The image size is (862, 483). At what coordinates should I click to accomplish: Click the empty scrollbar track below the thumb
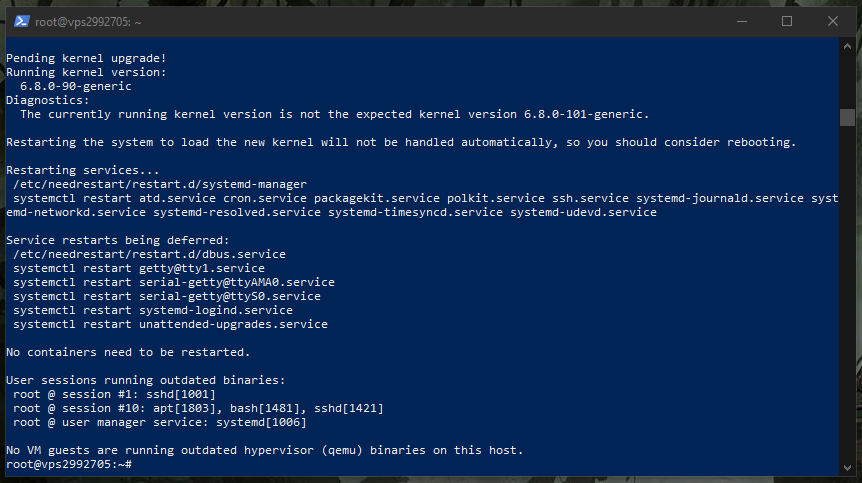pyautogui.click(x=847, y=300)
